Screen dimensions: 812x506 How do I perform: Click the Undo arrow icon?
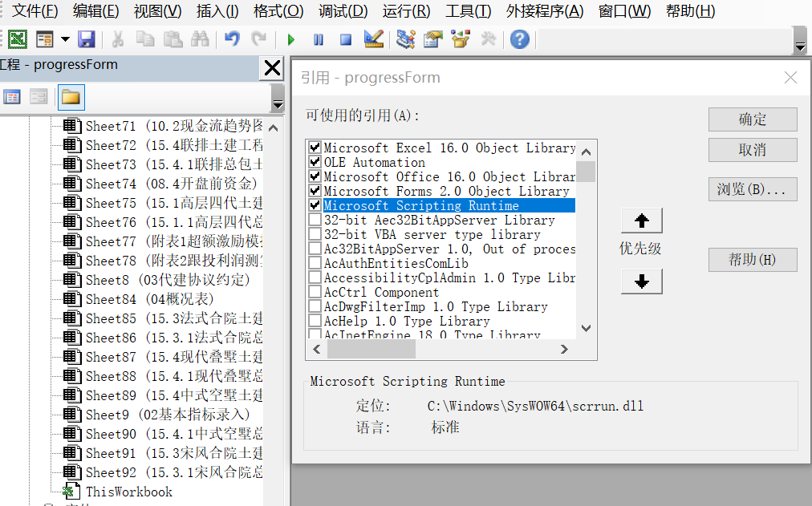pos(232,39)
